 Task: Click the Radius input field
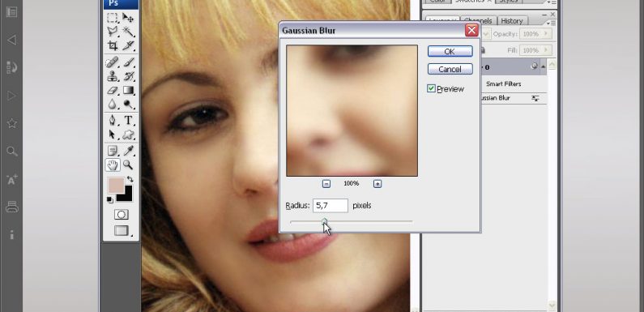[331, 205]
